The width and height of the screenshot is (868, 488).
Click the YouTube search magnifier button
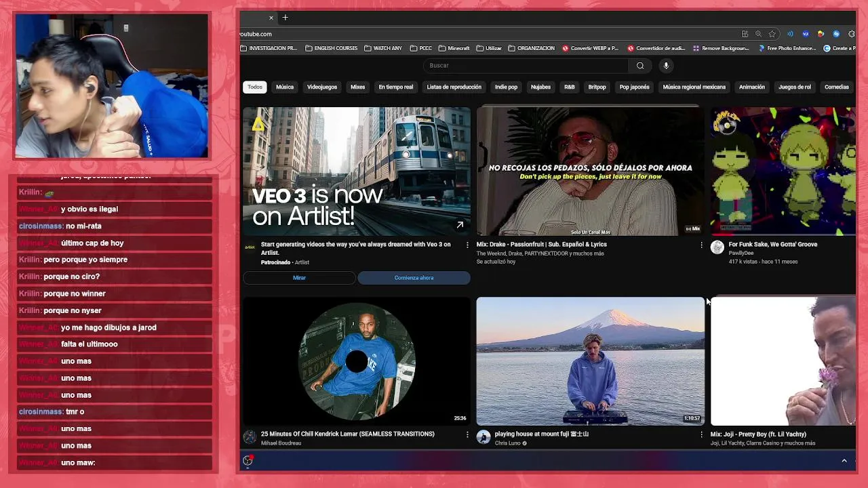click(640, 66)
